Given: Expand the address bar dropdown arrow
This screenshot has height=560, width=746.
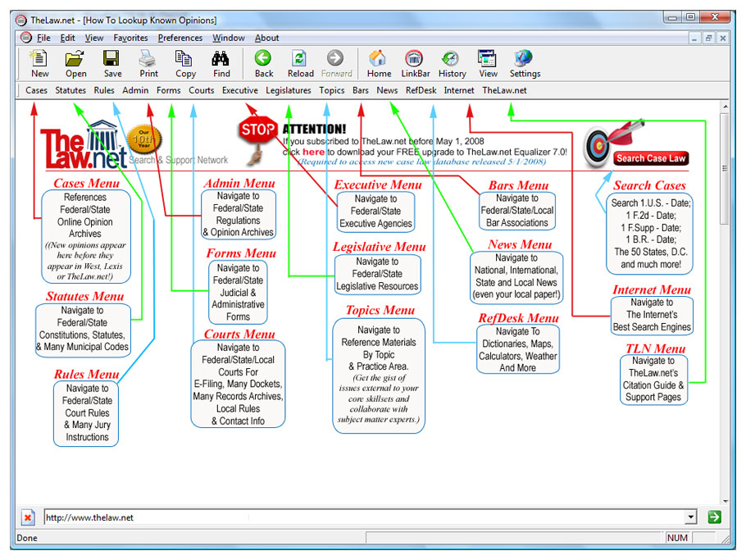Looking at the screenshot, I should pos(691,517).
